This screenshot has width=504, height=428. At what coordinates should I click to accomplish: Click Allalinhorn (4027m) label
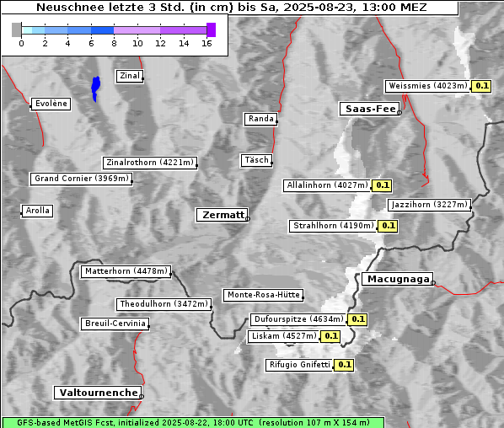pos(327,185)
